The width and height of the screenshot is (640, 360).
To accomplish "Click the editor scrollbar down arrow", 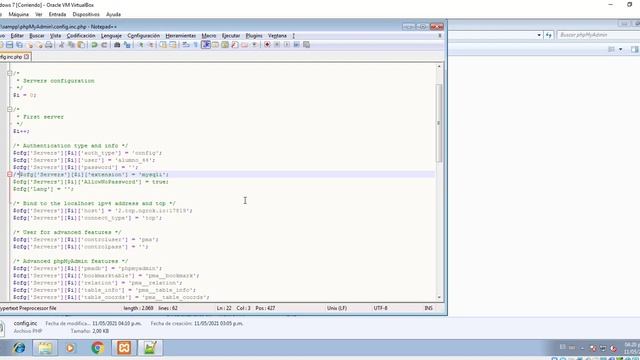I will pos(439,298).
